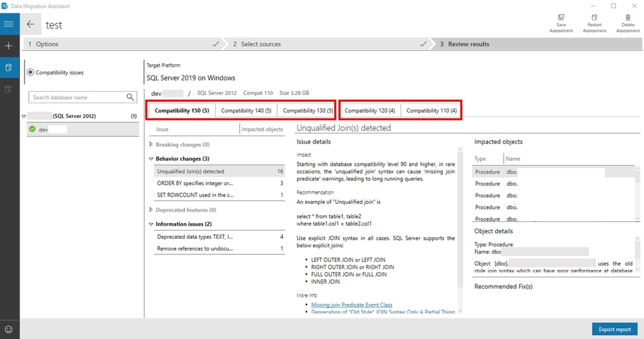Click the Type column header
The width and height of the screenshot is (644, 339).
click(x=480, y=159)
